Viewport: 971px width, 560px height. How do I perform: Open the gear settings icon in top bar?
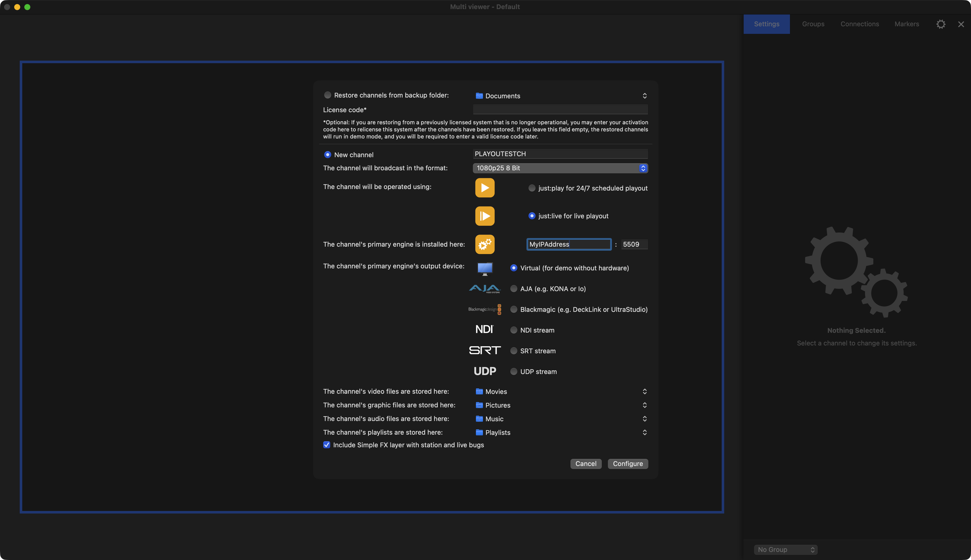(x=941, y=24)
